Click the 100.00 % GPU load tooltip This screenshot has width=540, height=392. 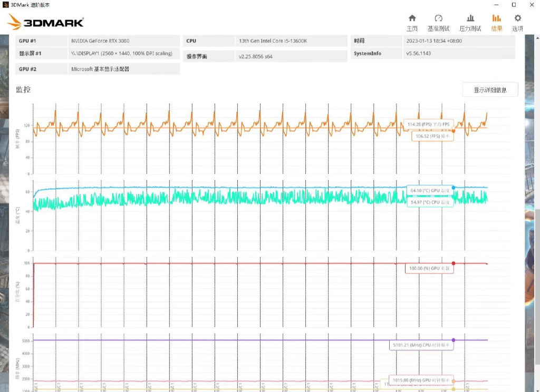point(429,268)
